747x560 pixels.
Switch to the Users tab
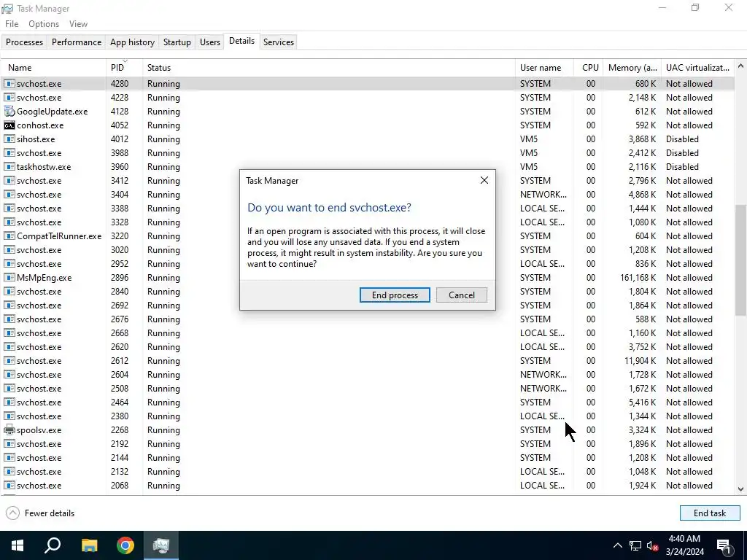(209, 42)
